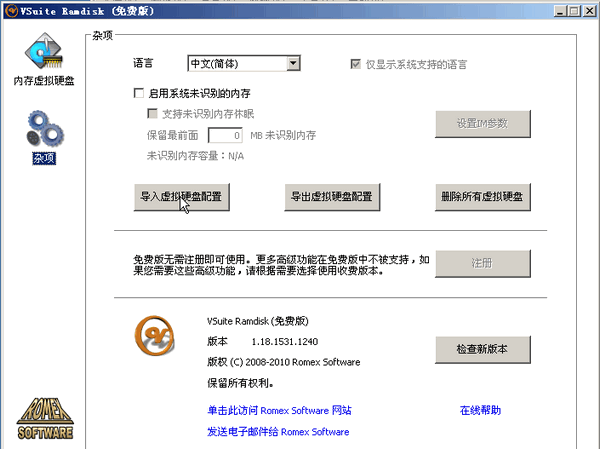Click the title bar application icon

(x=11, y=11)
